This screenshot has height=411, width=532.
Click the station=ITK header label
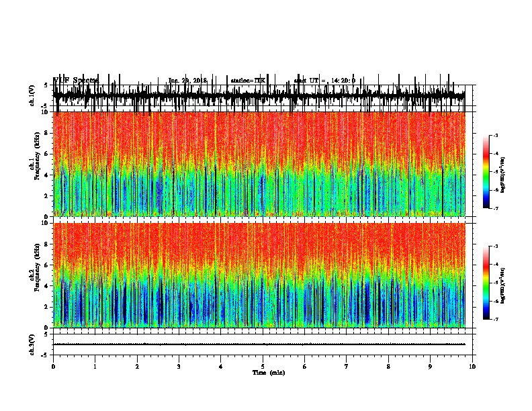coord(248,81)
